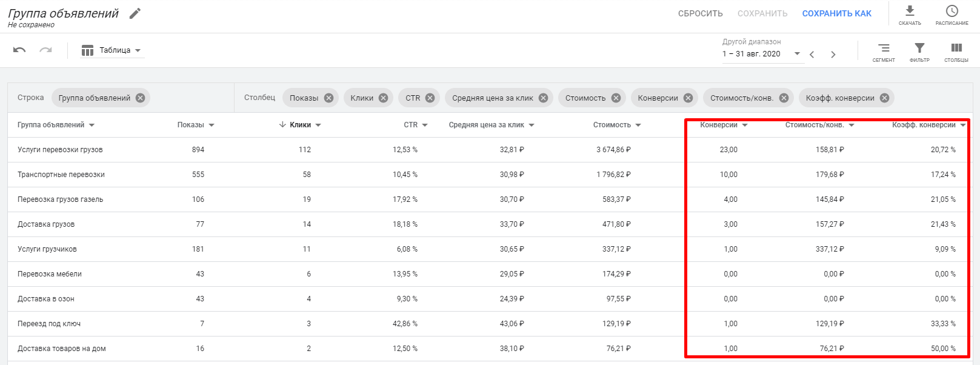Select the Доставка грузов row name

tap(46, 224)
